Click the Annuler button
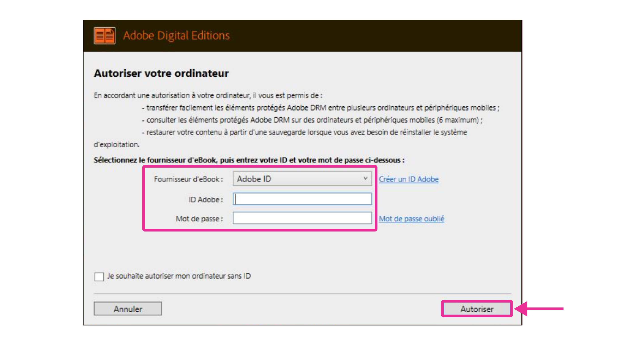Screen dimensions: 644x362 pos(128,309)
